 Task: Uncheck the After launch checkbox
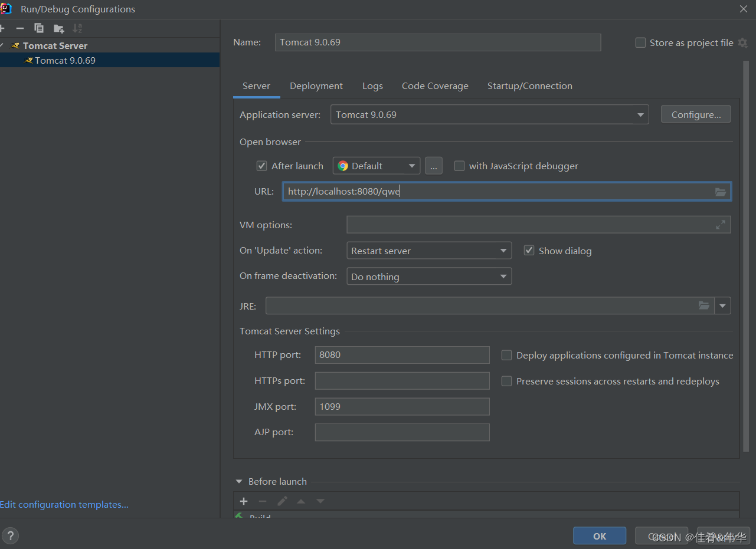point(262,166)
